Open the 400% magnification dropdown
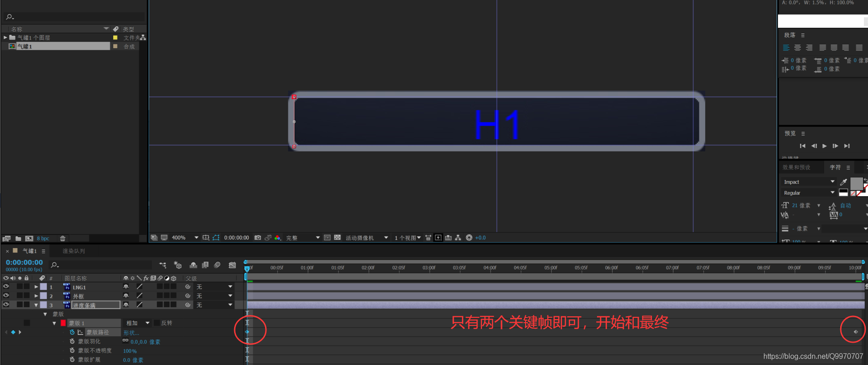868x365 pixels. tap(185, 238)
